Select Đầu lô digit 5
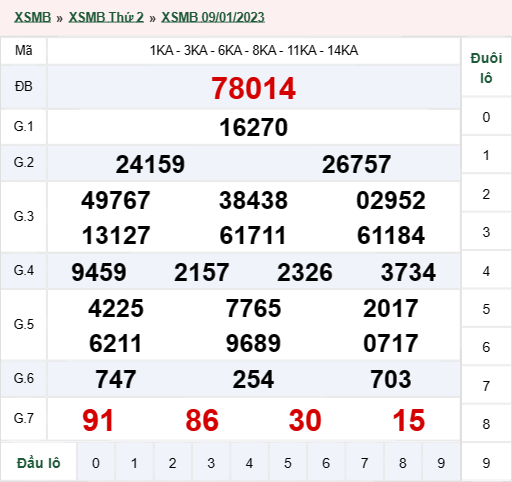 pyautogui.click(x=288, y=463)
